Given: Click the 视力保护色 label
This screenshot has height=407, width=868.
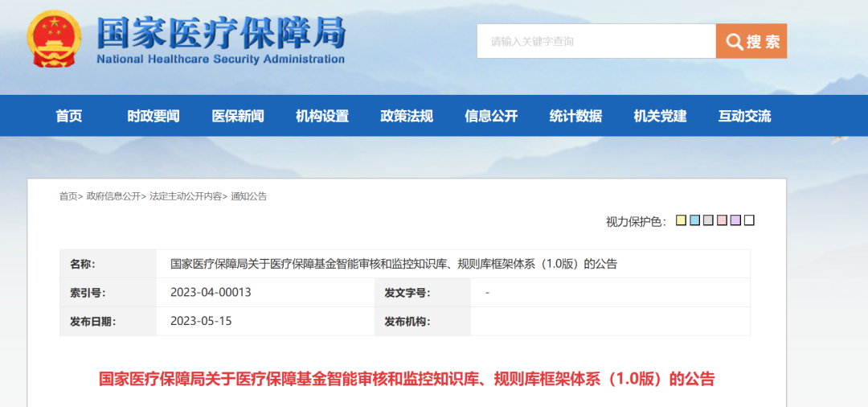Looking at the screenshot, I should tap(637, 221).
